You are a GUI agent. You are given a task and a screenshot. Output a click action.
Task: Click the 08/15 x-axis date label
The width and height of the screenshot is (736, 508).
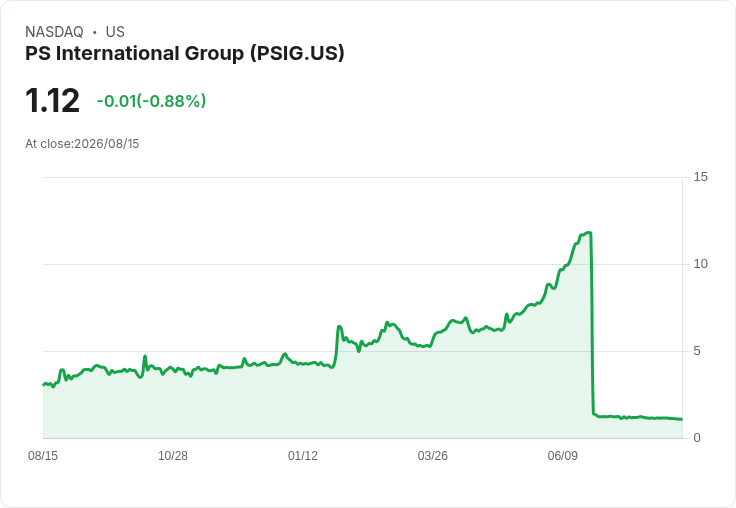pyautogui.click(x=43, y=456)
